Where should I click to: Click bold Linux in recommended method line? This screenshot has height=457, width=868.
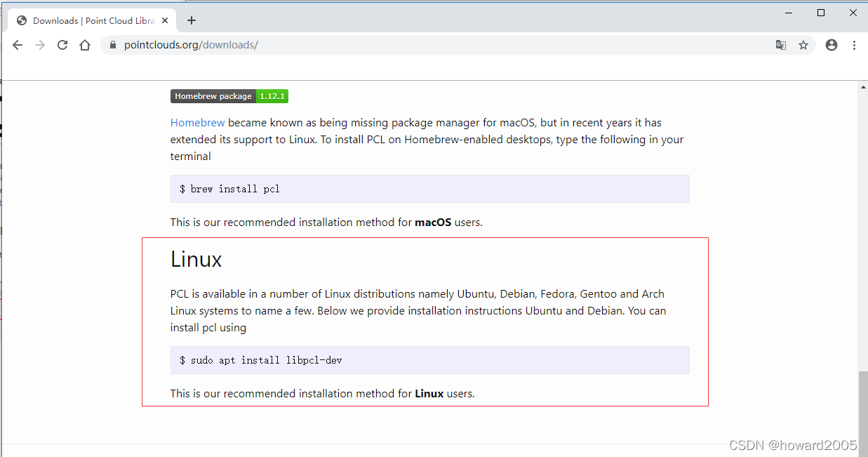(429, 393)
